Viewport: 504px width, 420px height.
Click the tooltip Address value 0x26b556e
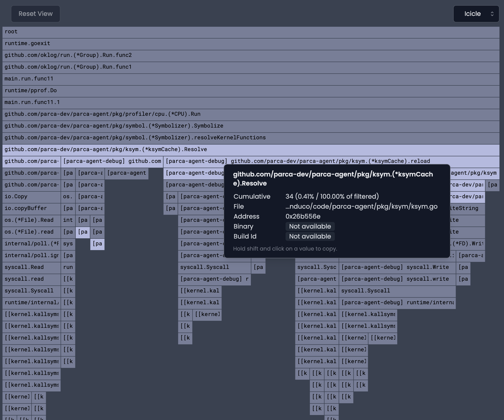303,217
